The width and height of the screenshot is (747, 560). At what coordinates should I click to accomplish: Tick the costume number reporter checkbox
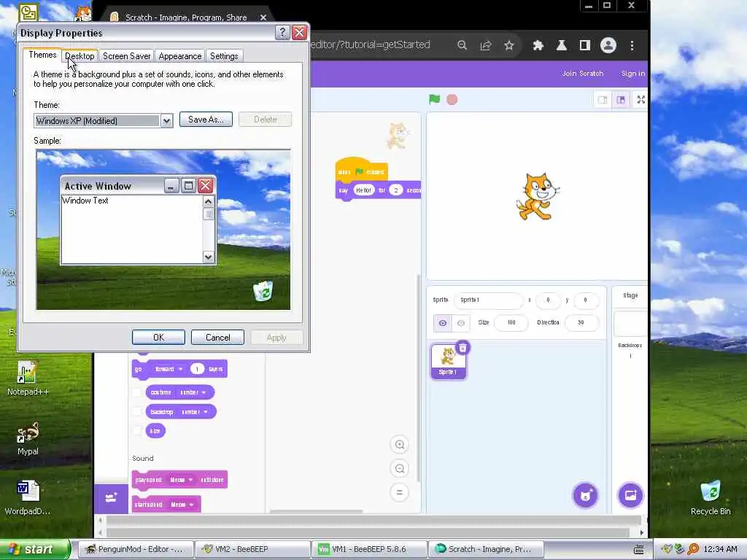pyautogui.click(x=137, y=392)
